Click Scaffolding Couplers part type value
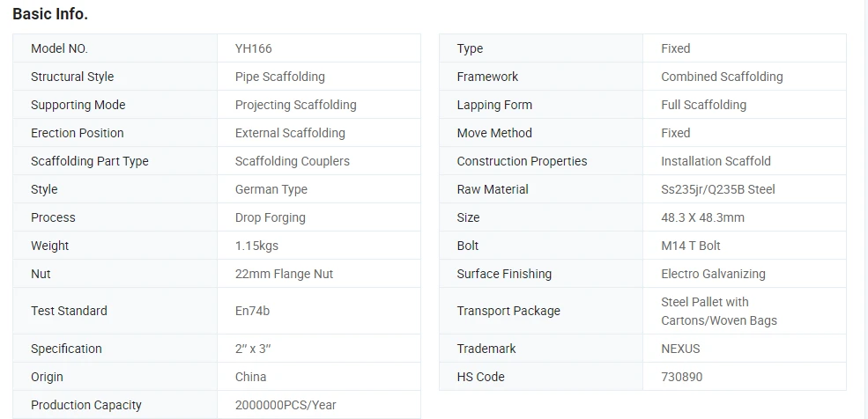This screenshot has height=419, width=868. tap(293, 161)
